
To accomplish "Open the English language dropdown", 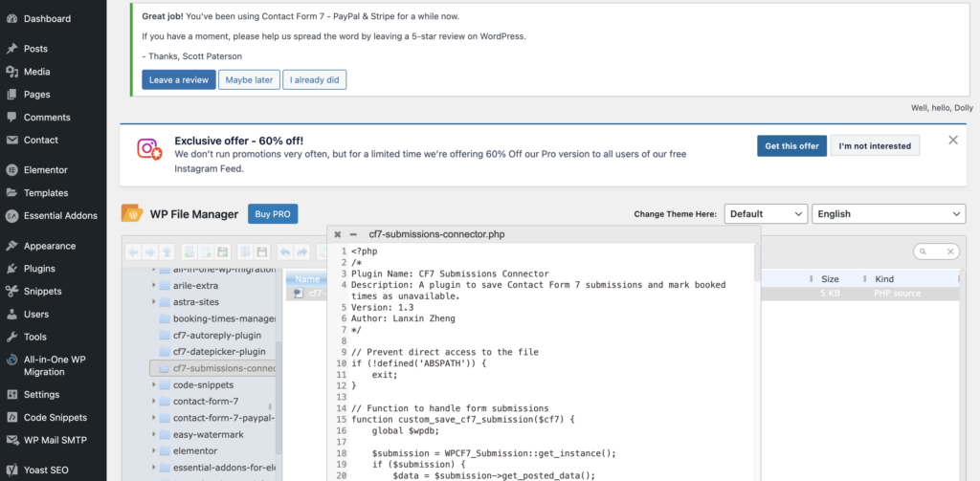I will (x=888, y=213).
